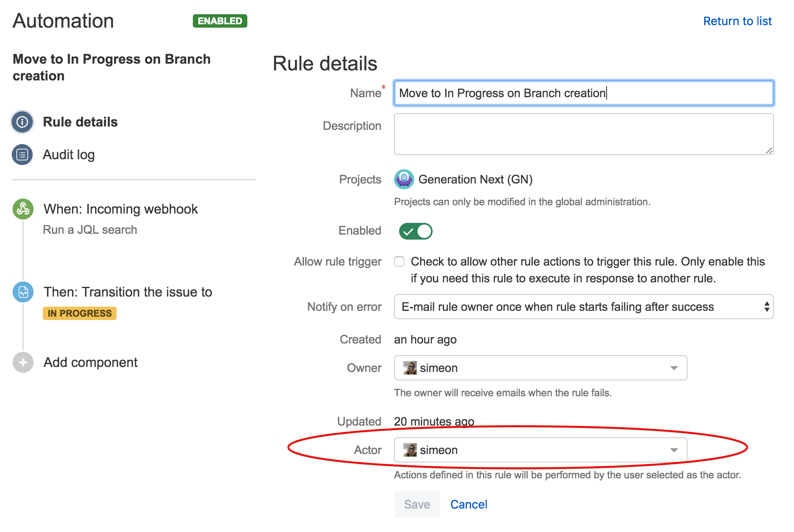
Task: Toggle the ENABLED badge near Automation title
Action: (219, 21)
